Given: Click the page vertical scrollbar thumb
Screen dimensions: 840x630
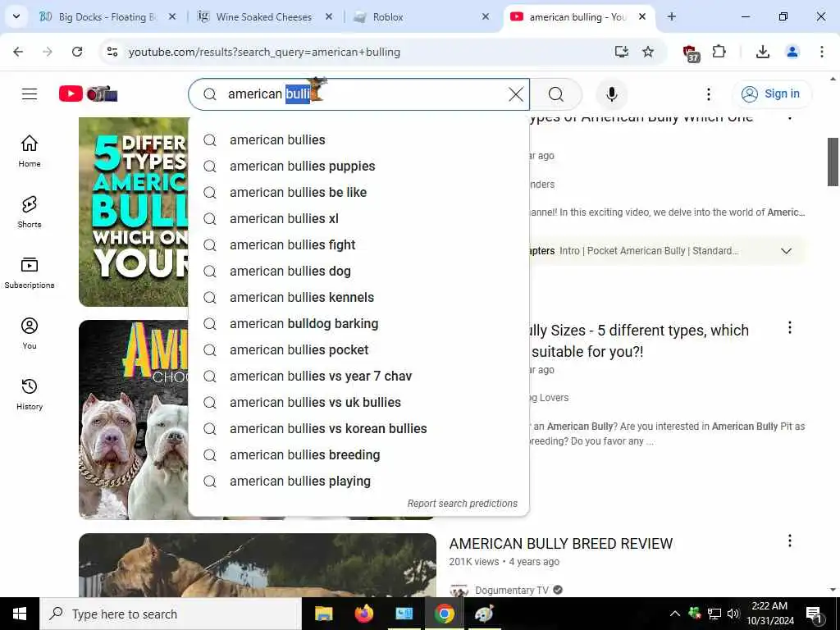Looking at the screenshot, I should point(833,162).
